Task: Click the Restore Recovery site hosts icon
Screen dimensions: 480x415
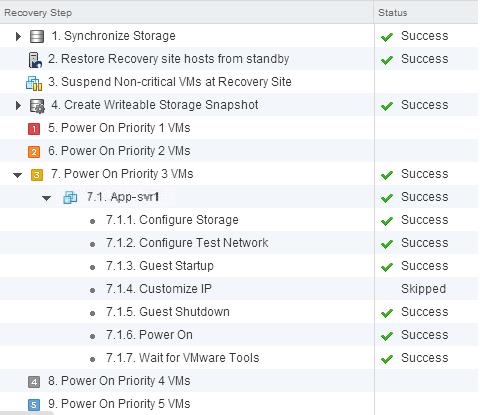Action: point(35,60)
